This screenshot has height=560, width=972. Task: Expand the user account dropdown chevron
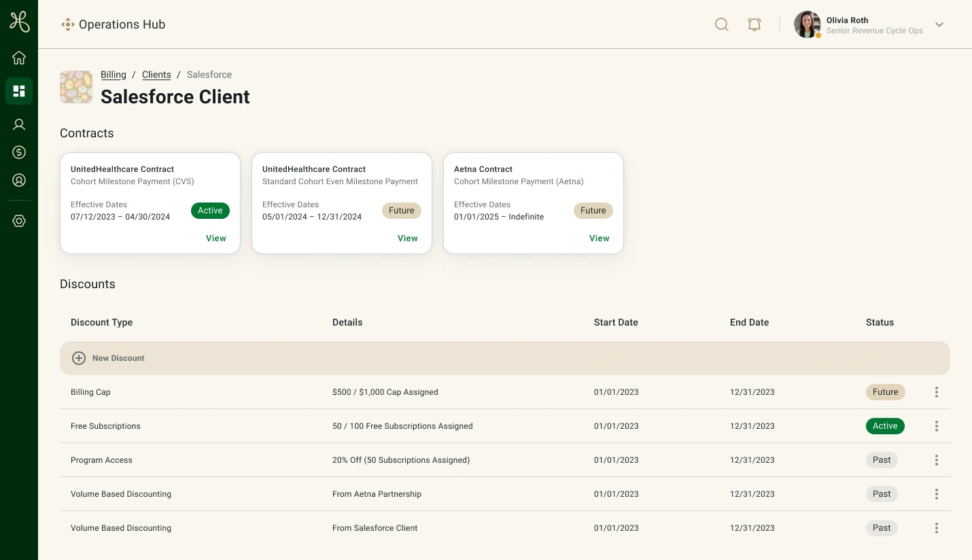pyautogui.click(x=939, y=24)
